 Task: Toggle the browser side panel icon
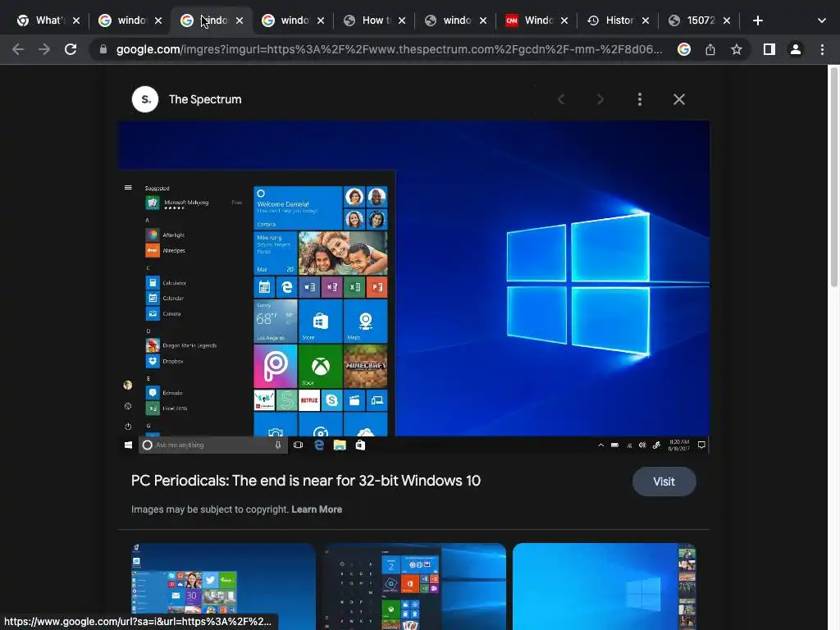(x=769, y=49)
